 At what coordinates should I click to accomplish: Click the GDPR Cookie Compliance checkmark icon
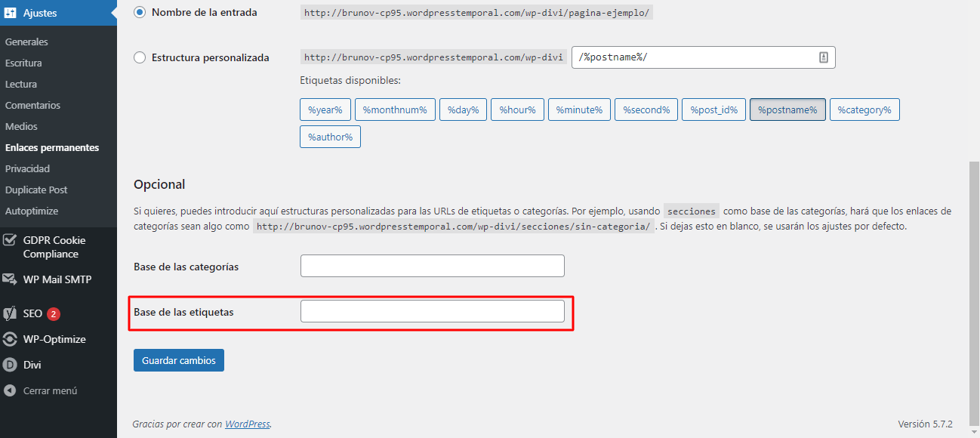(x=11, y=240)
